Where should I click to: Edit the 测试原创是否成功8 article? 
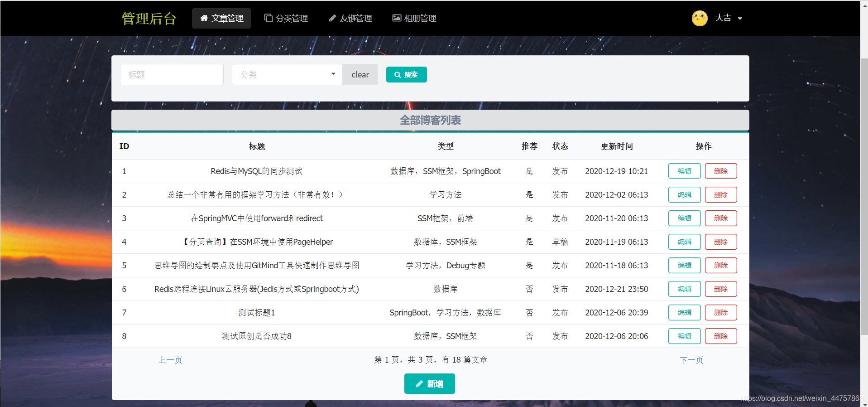click(x=684, y=336)
